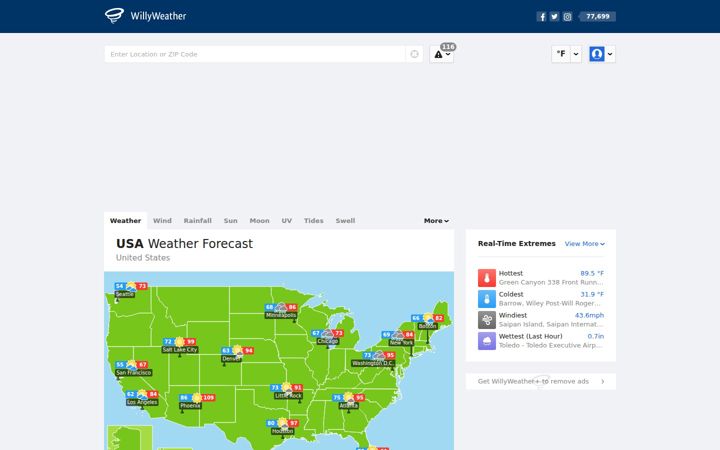Click the Coldest thermometer icon
The height and width of the screenshot is (450, 720).
(x=487, y=299)
